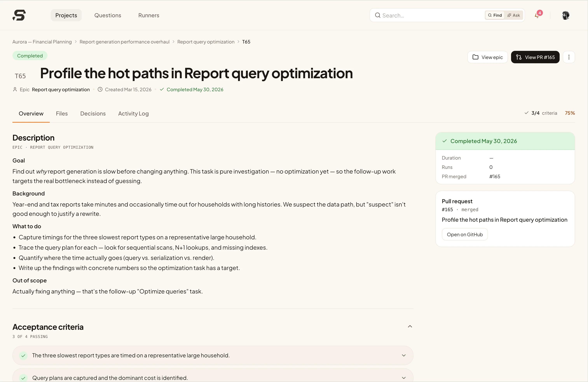Click the T65 task ID beside title
This screenshot has width=588, height=382.
point(20,76)
